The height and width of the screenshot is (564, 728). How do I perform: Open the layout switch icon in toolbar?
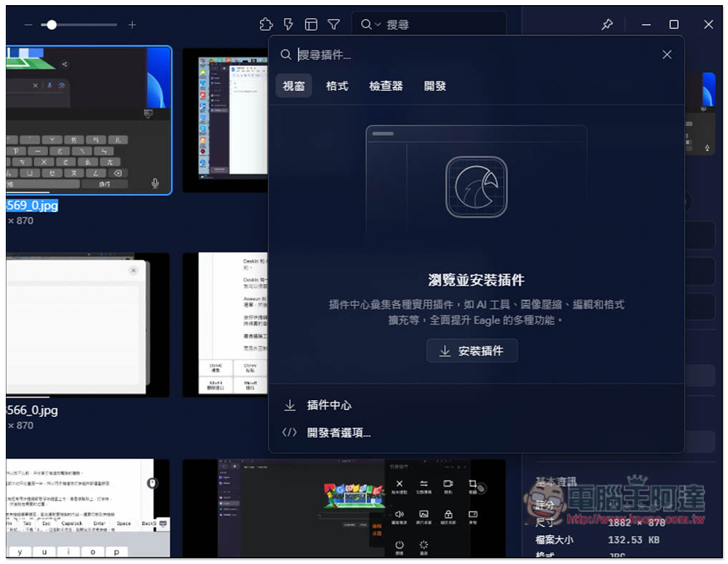pos(311,24)
